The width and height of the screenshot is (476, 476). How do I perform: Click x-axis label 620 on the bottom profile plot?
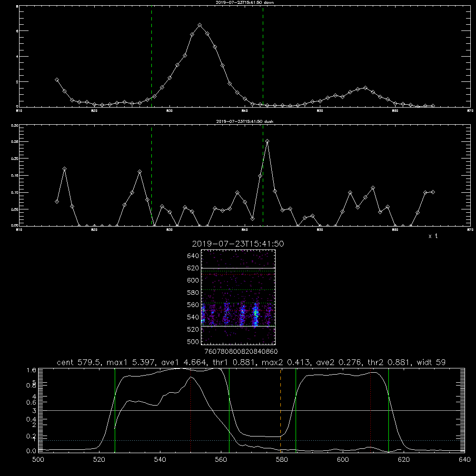(404, 460)
